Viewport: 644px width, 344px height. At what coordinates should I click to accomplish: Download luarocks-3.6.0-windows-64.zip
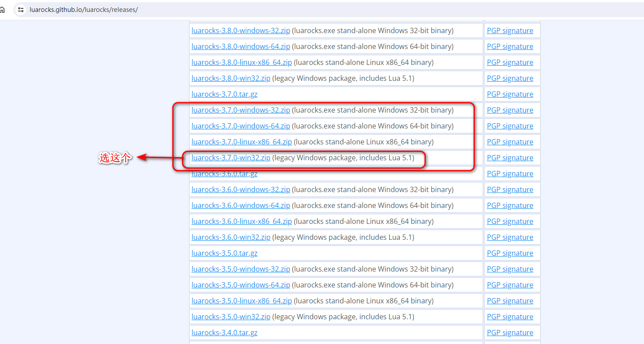241,205
